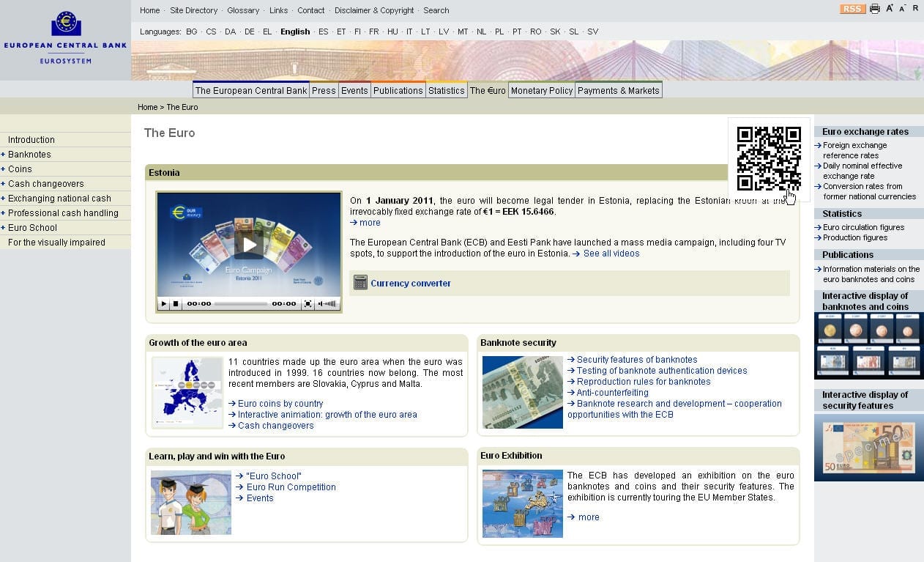Image resolution: width=924 pixels, height=562 pixels.
Task: Reset font size with R icon
Action: (915, 8)
